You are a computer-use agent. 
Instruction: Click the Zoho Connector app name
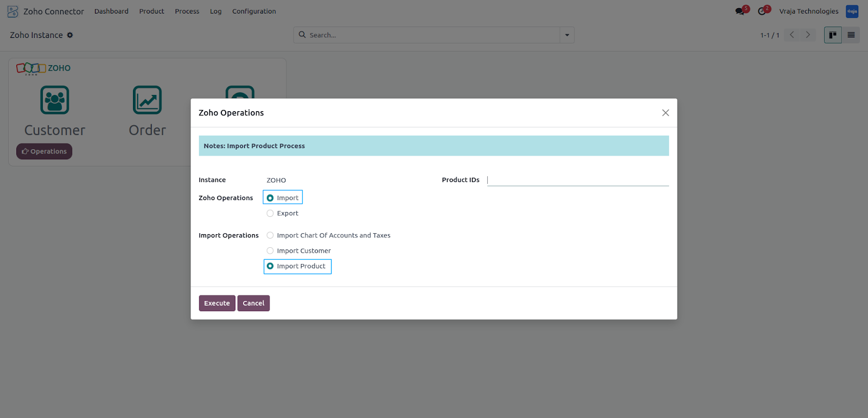coord(54,11)
